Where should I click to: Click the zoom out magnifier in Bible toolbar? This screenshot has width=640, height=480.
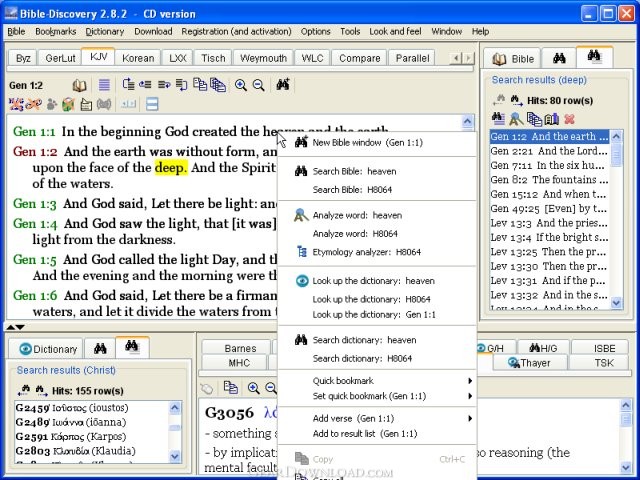click(x=258, y=85)
